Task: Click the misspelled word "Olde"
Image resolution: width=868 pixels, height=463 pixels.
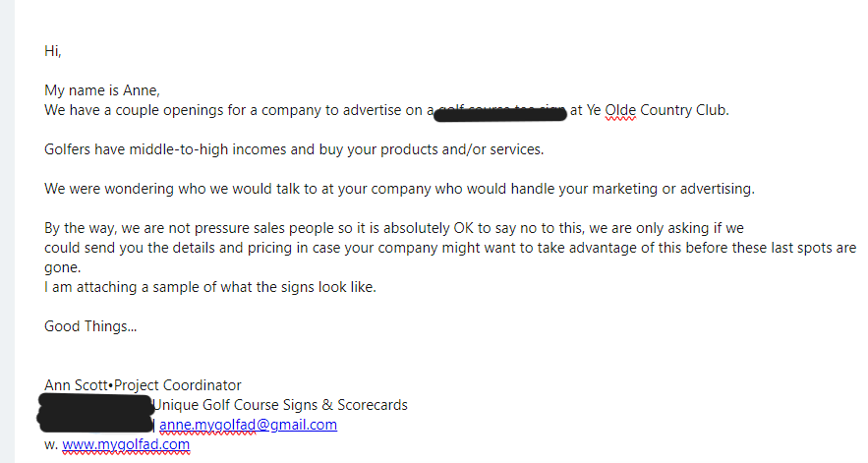Action: [620, 110]
